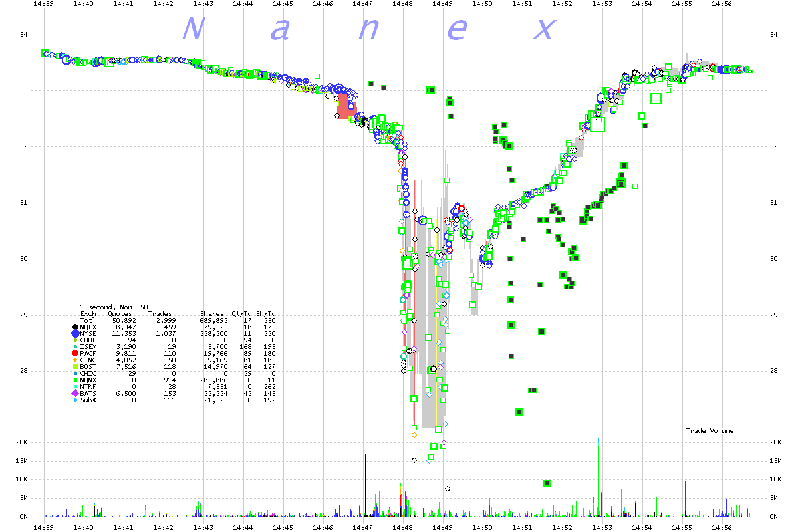
Task: Click price label 34 on left axis
Action: 25,34
